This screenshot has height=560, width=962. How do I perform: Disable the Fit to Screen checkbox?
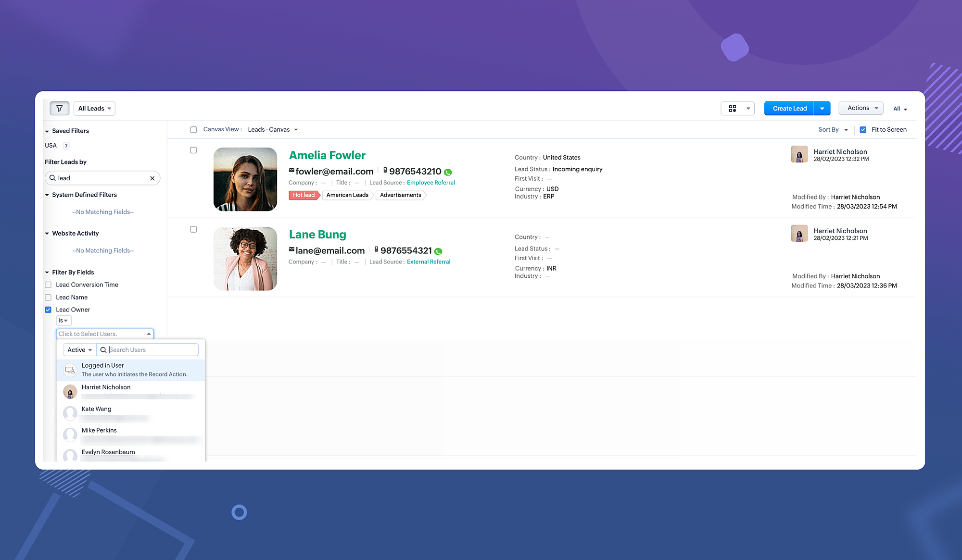pos(863,130)
